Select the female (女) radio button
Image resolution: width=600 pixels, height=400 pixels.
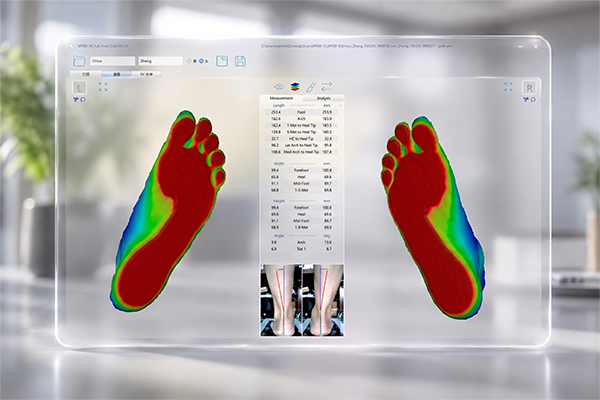pos(201,61)
